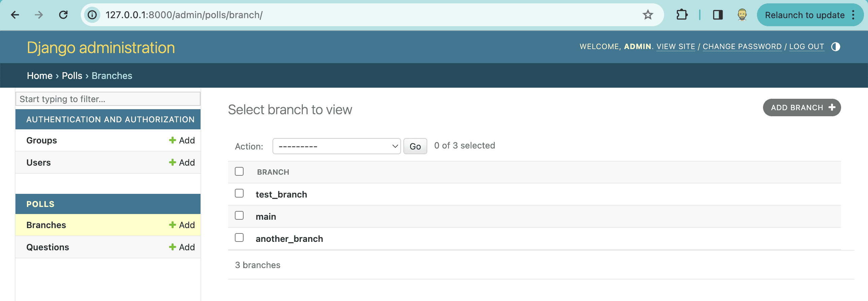Screen dimensions: 868x301
Task: Click the browser forward arrow
Action: coord(39,15)
